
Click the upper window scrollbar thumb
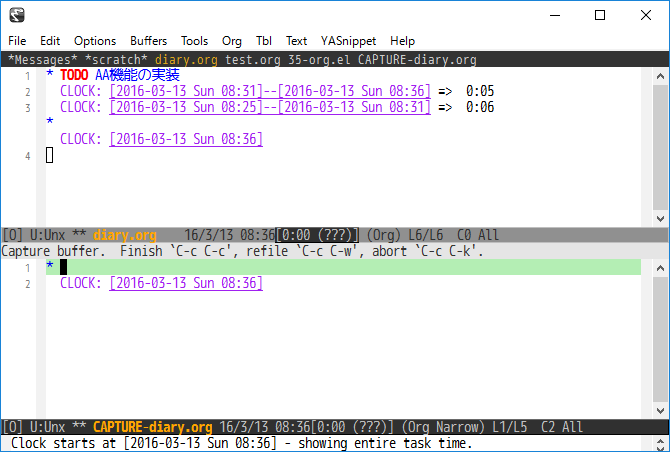(x=661, y=147)
